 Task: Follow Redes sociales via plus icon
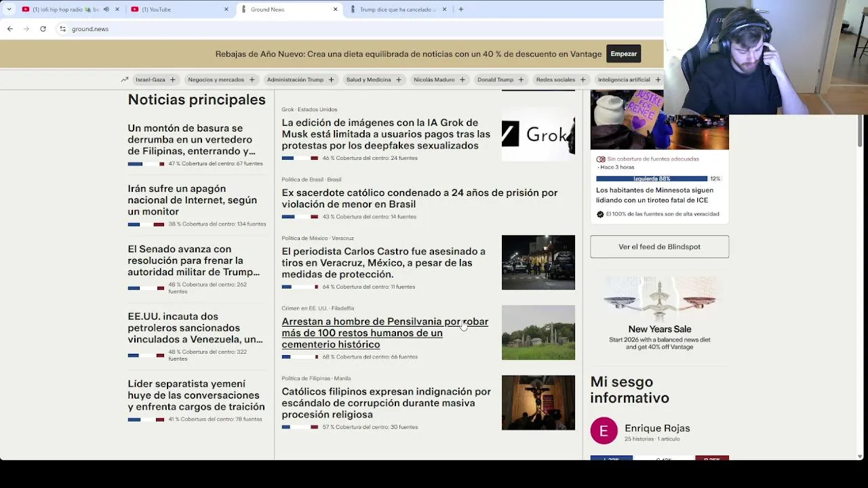click(x=583, y=79)
